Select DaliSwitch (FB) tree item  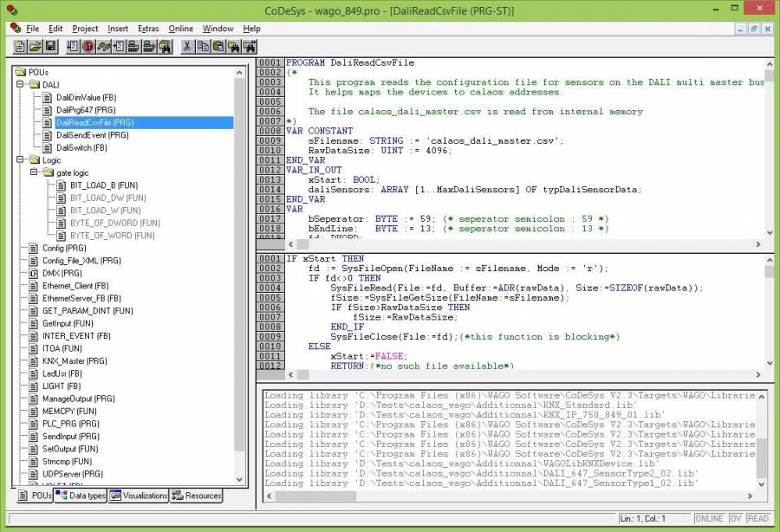pyautogui.click(x=81, y=147)
